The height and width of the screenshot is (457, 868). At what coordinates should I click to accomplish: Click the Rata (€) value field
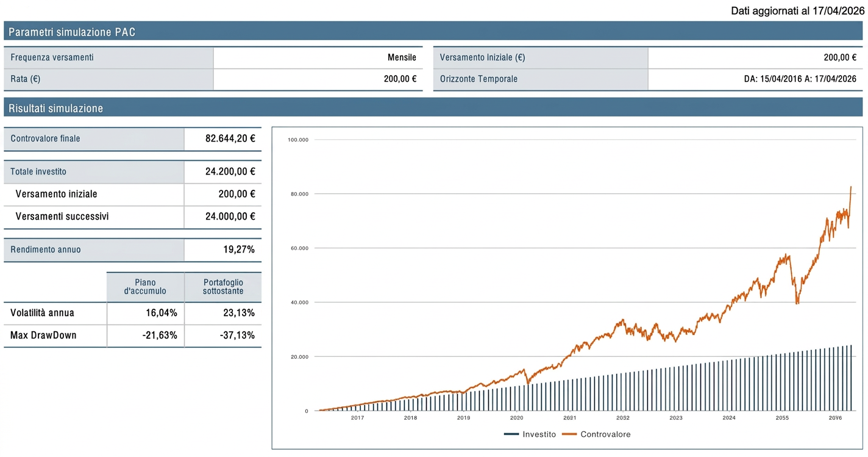tap(400, 79)
